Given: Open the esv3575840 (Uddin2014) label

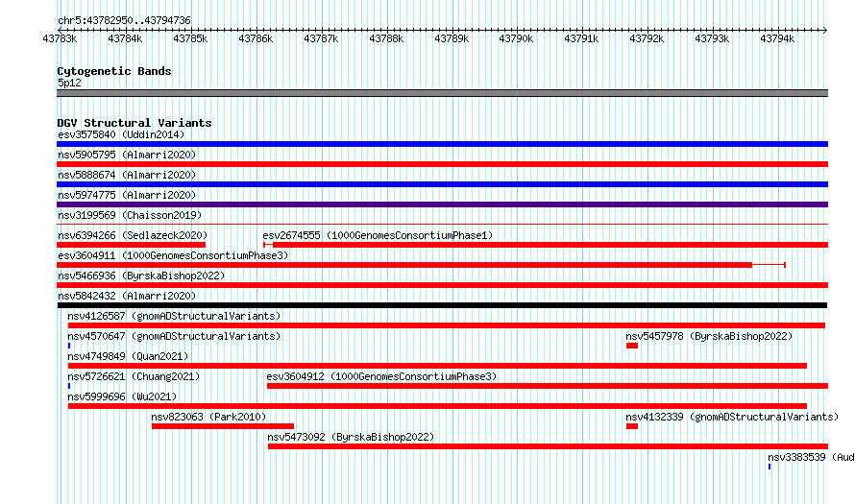Looking at the screenshot, I should (121, 134).
